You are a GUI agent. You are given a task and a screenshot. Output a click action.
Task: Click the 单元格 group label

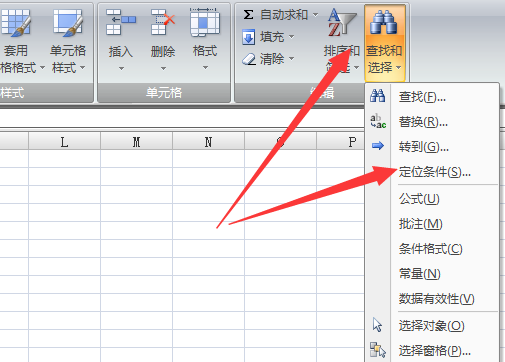pos(164,93)
